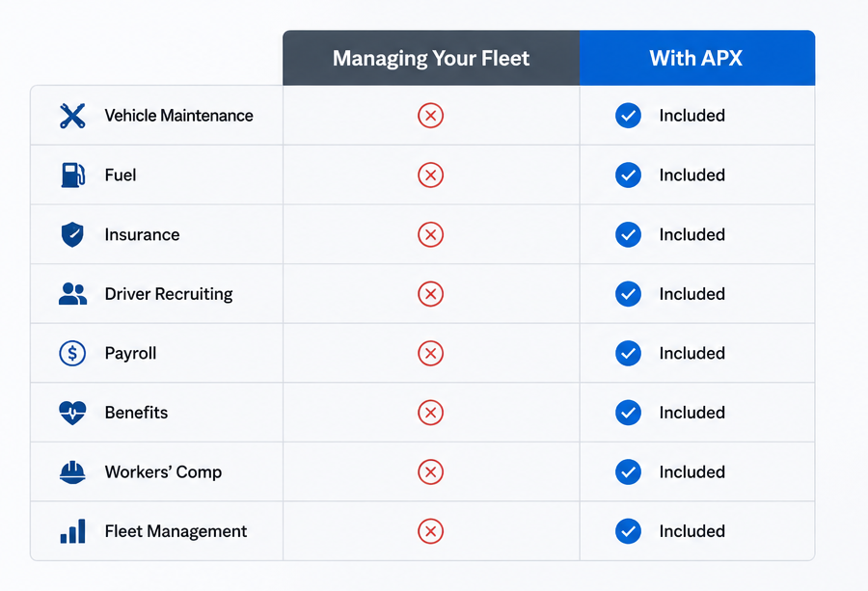Click blue checkmark in Fuel row
The image size is (868, 591).
(628, 175)
